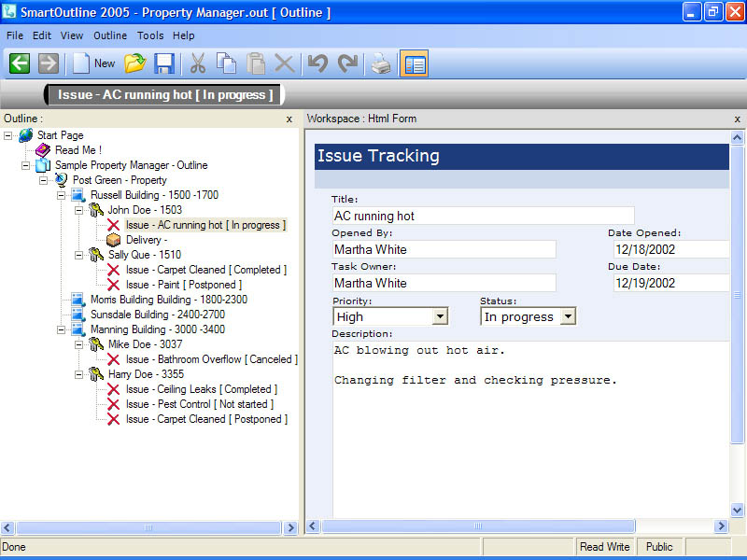Click the Morris Building picture icon
Image resolution: width=747 pixels, height=560 pixels.
pos(78,300)
